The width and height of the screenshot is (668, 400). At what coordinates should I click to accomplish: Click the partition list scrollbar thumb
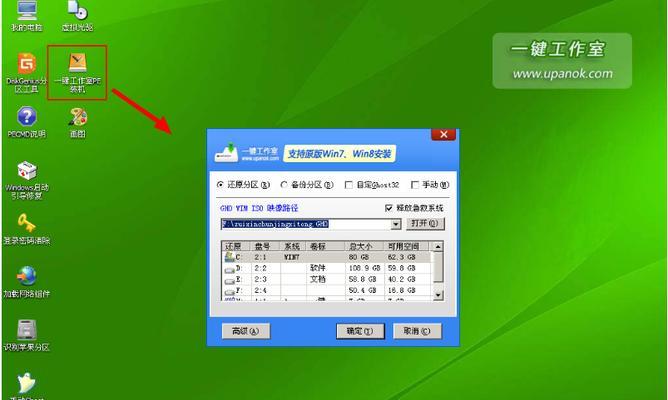click(x=438, y=267)
